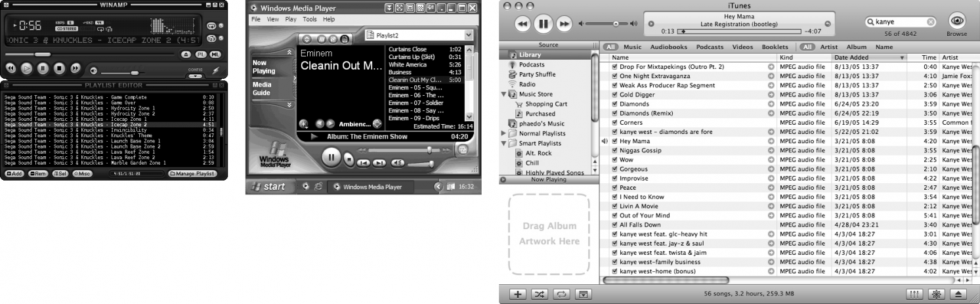Click the Winamp lightning bolt icon
This screenshot has height=304, width=980.
216,70
